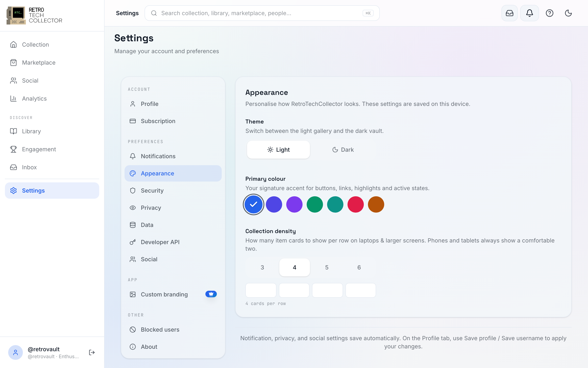Screen dimensions: 588x368
Task: Click the @retrovault username text
Action: [43, 349]
